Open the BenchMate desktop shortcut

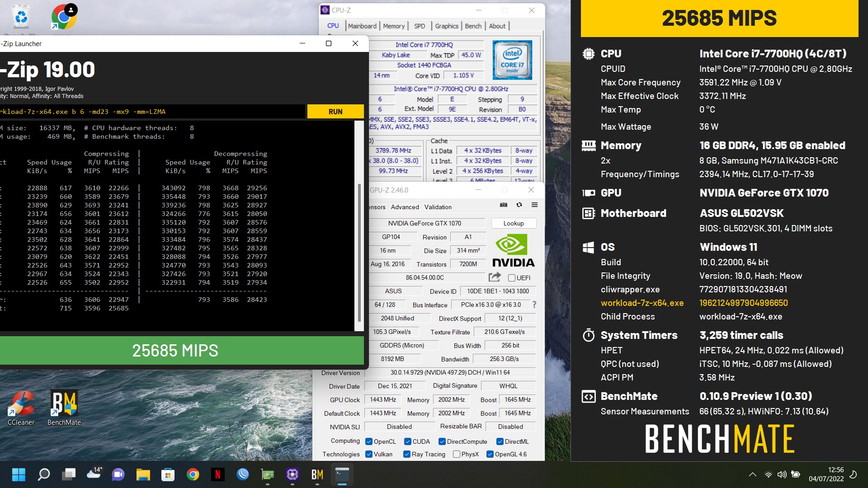pos(64,408)
